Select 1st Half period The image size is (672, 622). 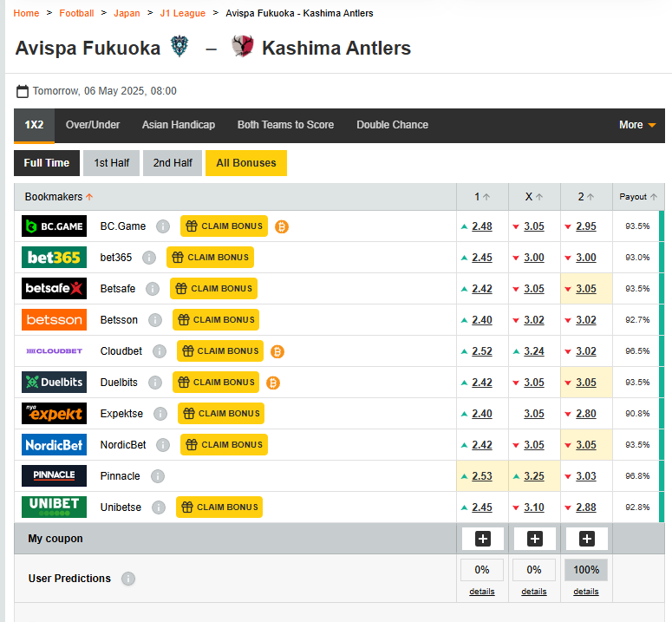pyautogui.click(x=112, y=163)
